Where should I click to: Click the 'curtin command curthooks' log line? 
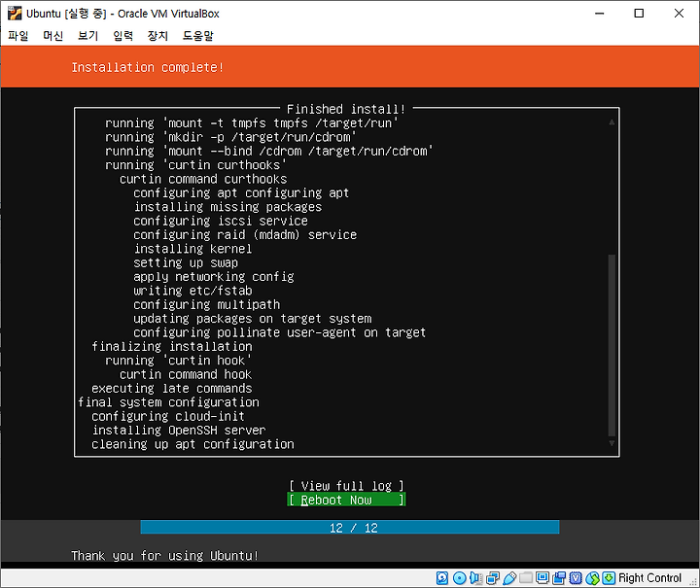click(203, 180)
